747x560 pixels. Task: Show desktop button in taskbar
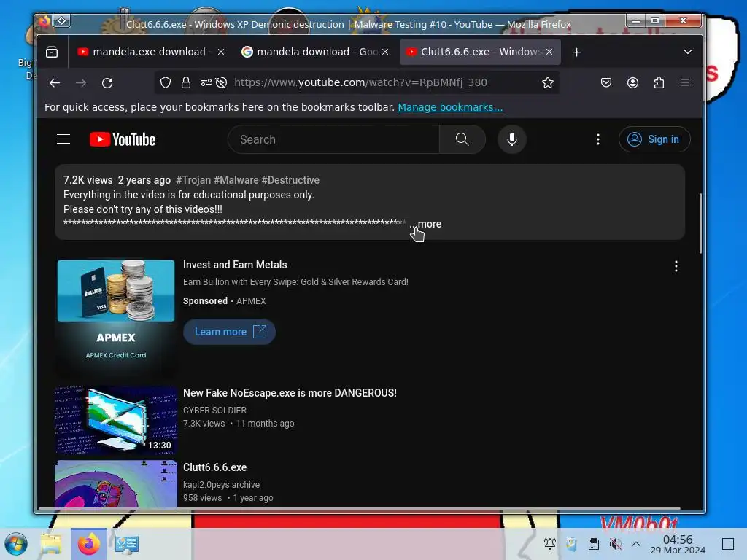[x=728, y=544]
